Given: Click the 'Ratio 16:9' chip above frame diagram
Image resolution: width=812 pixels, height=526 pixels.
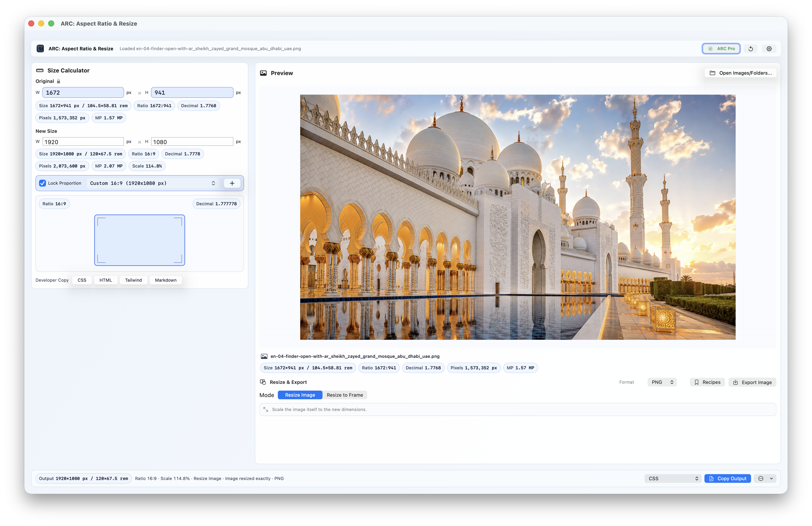Looking at the screenshot, I should [x=54, y=204].
